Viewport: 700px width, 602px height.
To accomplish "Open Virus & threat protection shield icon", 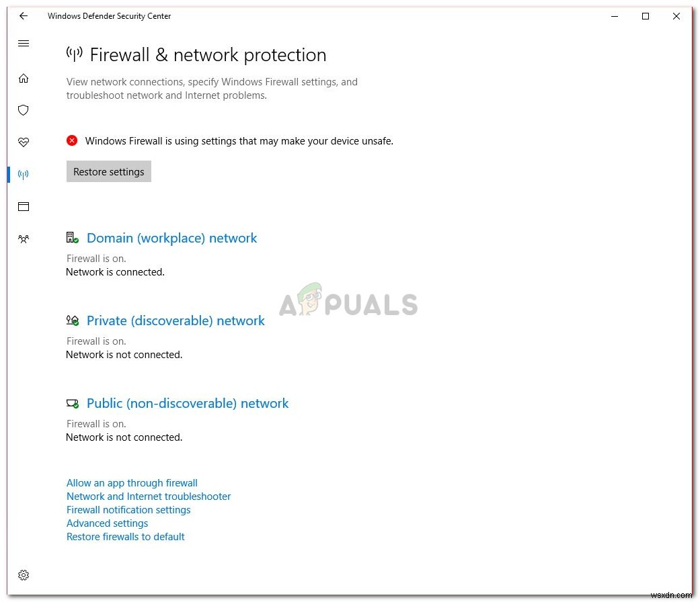I will pyautogui.click(x=24, y=110).
